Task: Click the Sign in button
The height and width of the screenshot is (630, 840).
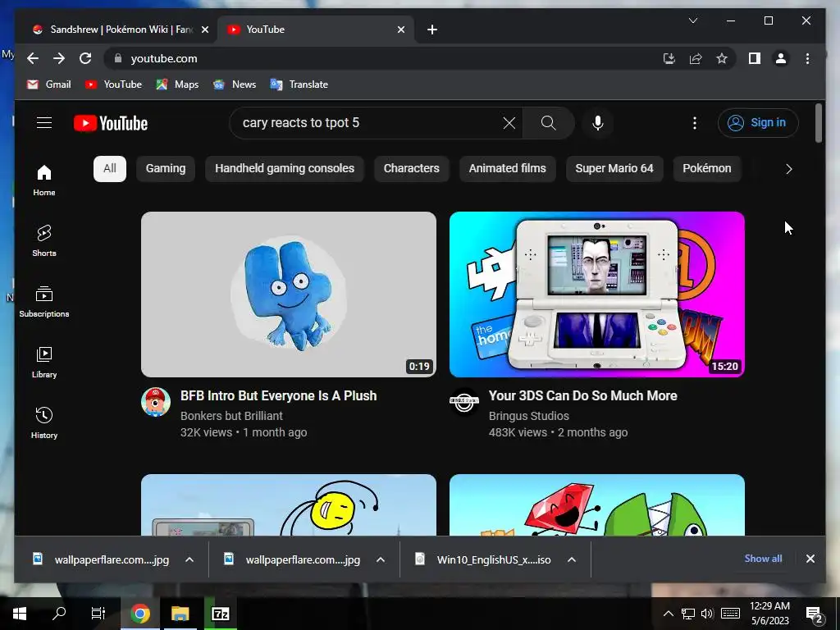Action: (757, 123)
